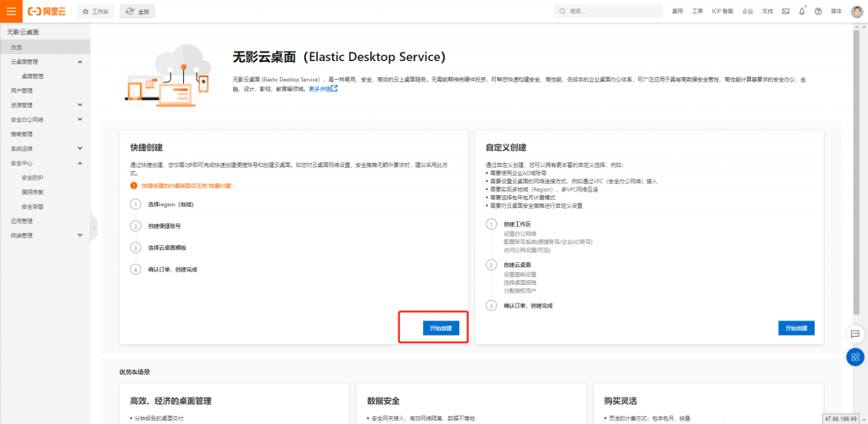Click the 创建工作区 step heading

517,224
